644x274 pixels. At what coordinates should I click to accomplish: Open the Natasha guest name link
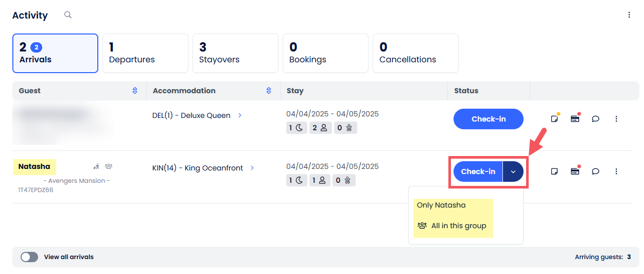(34, 166)
